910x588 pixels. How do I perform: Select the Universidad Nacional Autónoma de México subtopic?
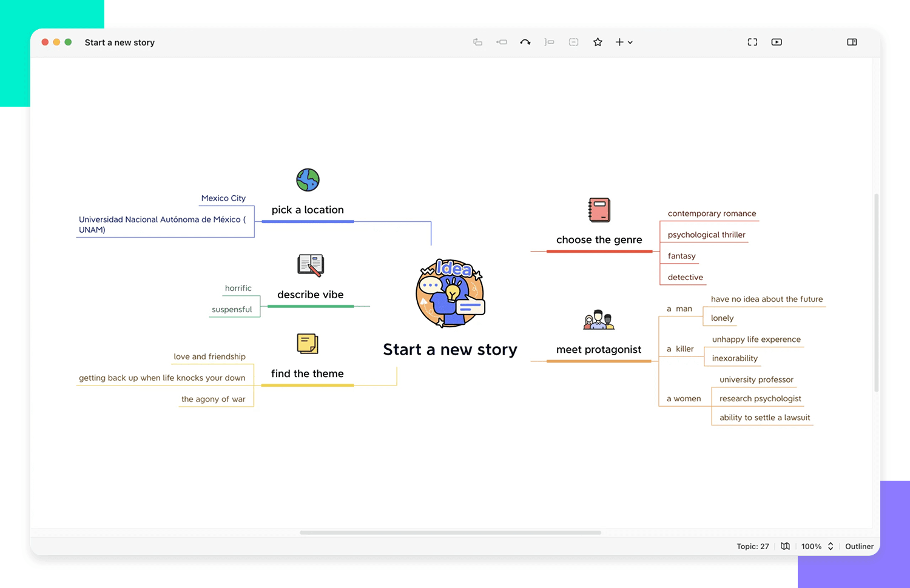pos(163,224)
